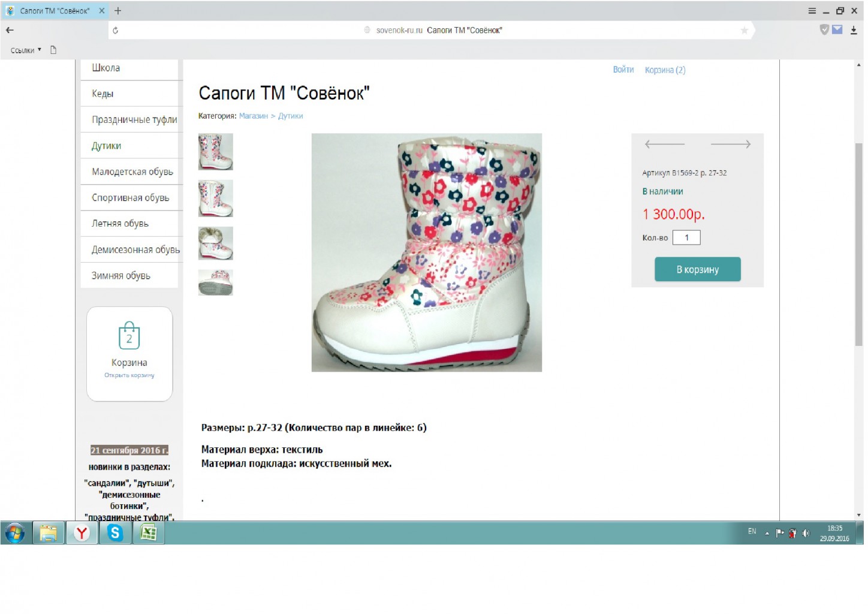Show the next product with right arrow
The width and height of the screenshot is (868, 614).
(731, 144)
